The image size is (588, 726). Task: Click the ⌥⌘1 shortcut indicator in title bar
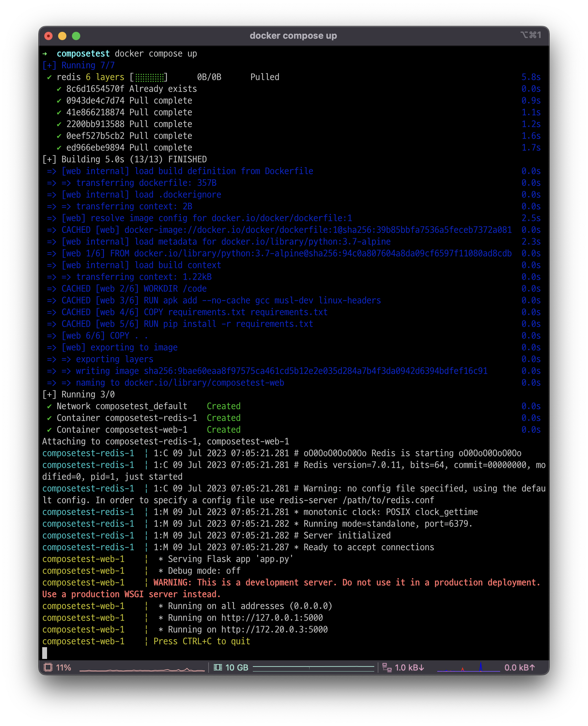click(x=531, y=35)
